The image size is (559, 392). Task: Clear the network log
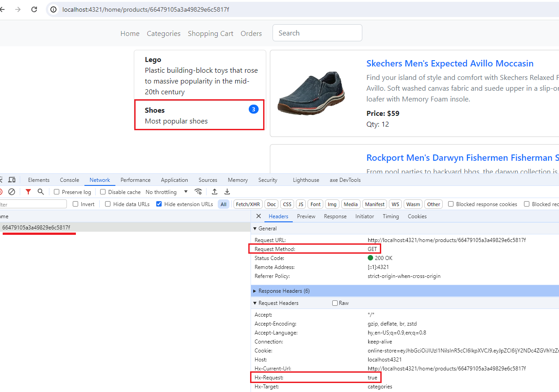12,192
